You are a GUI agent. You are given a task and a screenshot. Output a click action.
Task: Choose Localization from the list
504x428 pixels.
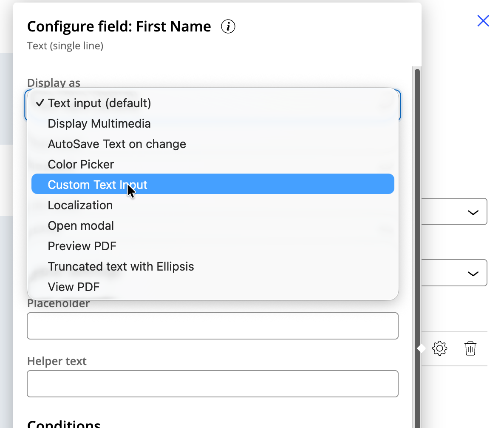[80, 205]
